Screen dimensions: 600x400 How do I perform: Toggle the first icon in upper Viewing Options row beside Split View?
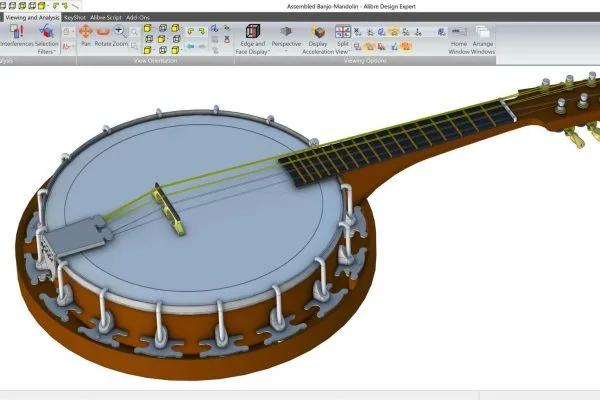coord(357,32)
